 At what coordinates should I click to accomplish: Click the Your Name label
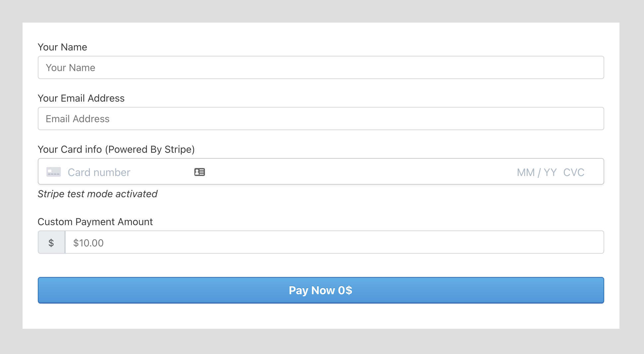[x=62, y=47]
